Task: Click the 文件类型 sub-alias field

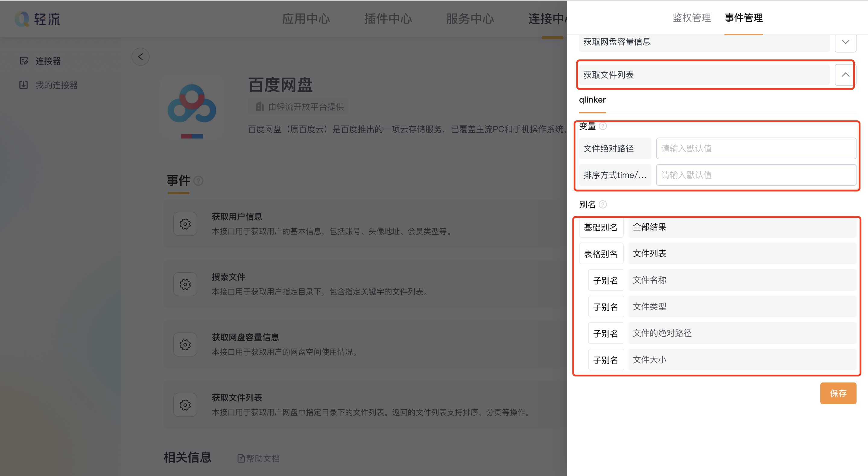Action: [742, 306]
